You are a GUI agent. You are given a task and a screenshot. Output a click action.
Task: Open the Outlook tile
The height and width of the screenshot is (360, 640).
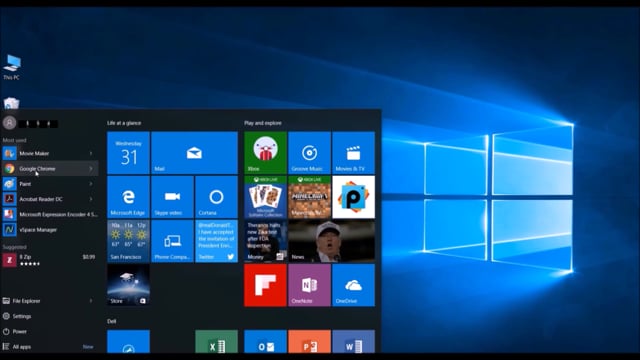coord(265,342)
